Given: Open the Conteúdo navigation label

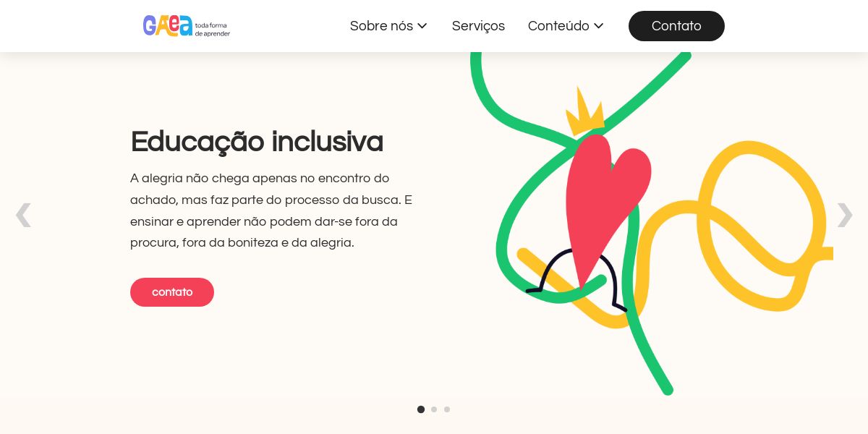Looking at the screenshot, I should click(x=558, y=26).
